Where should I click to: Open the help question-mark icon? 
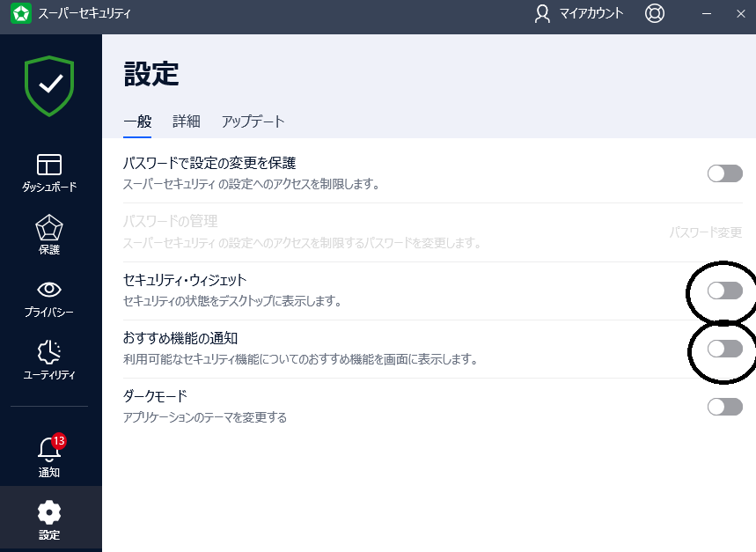tap(654, 14)
